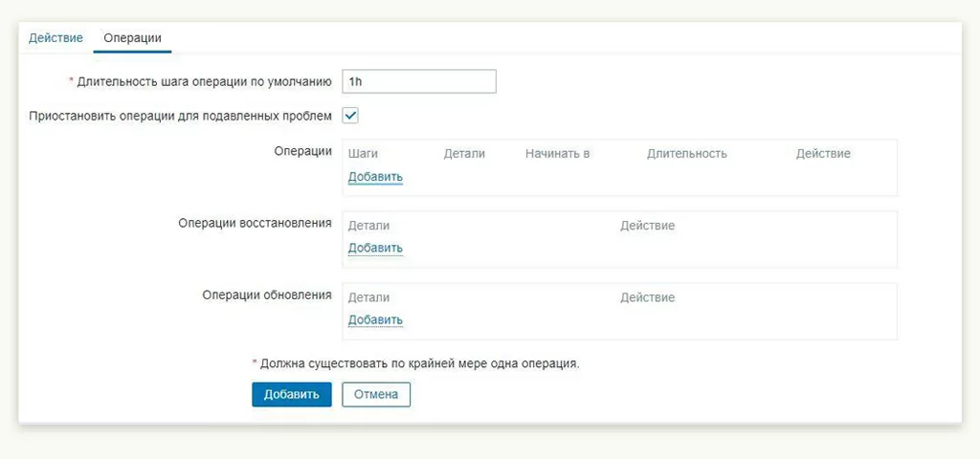The height and width of the screenshot is (459, 980).
Task: Click the Добавить link under Операции обновления
Action: 375,319
